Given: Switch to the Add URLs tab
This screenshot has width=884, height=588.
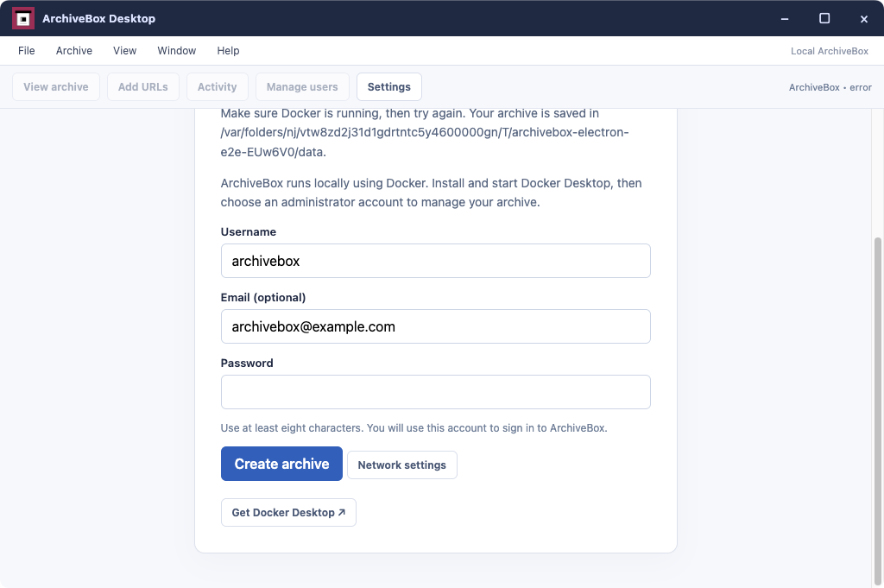Looking at the screenshot, I should tap(143, 87).
